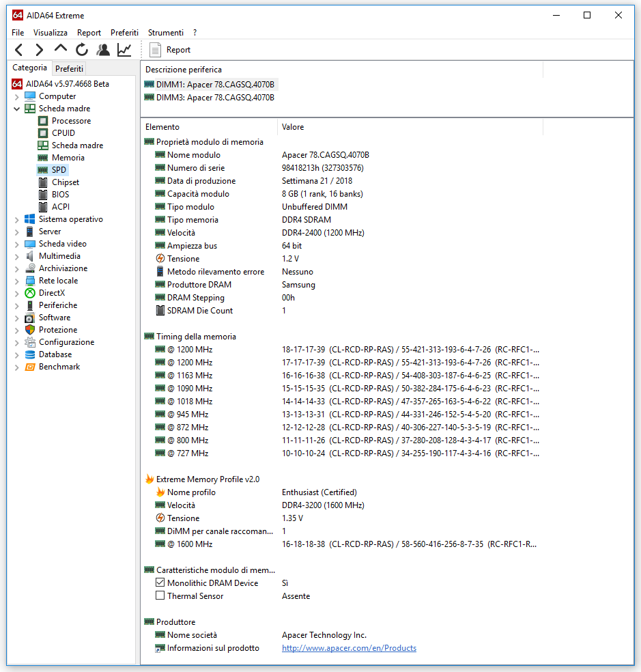
Task: Go forward with the right arrow icon
Action: (x=40, y=50)
